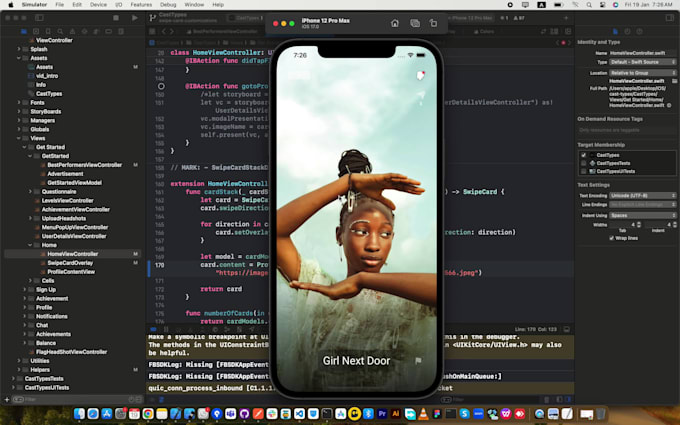The image size is (680, 425).
Task: Open Spotlight search in the menu bar
Action: [x=589, y=5]
